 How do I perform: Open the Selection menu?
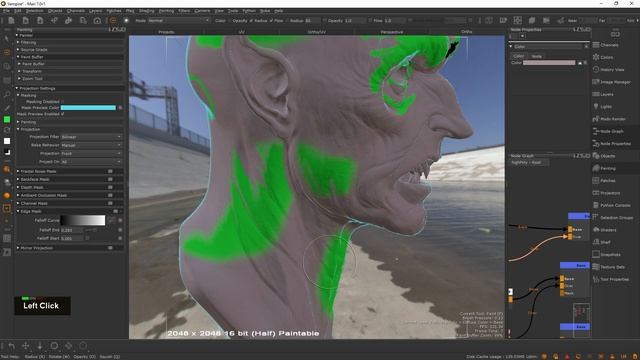[35, 11]
